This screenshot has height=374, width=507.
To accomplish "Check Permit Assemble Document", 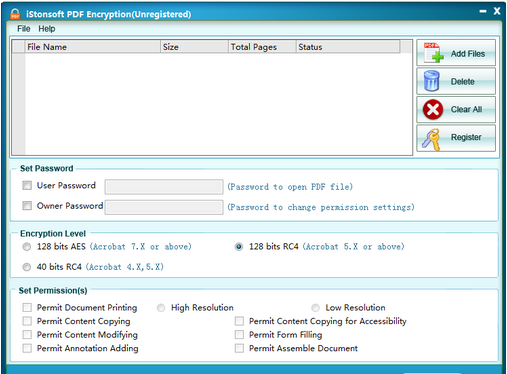I will point(239,348).
